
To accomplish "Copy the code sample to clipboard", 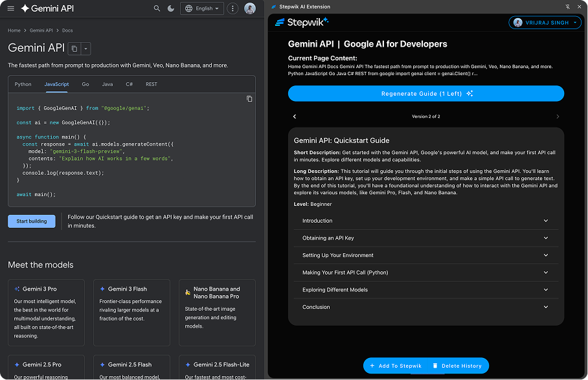I will tap(249, 99).
